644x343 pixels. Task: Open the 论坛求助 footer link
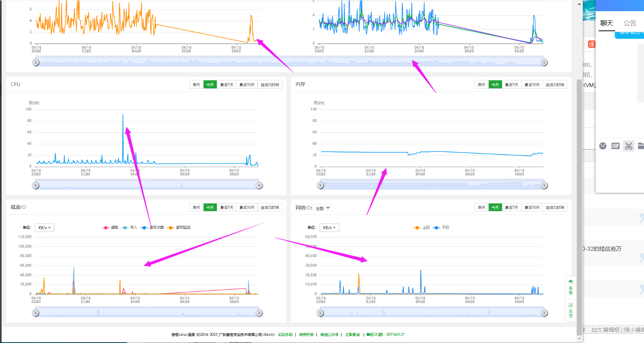(285, 335)
